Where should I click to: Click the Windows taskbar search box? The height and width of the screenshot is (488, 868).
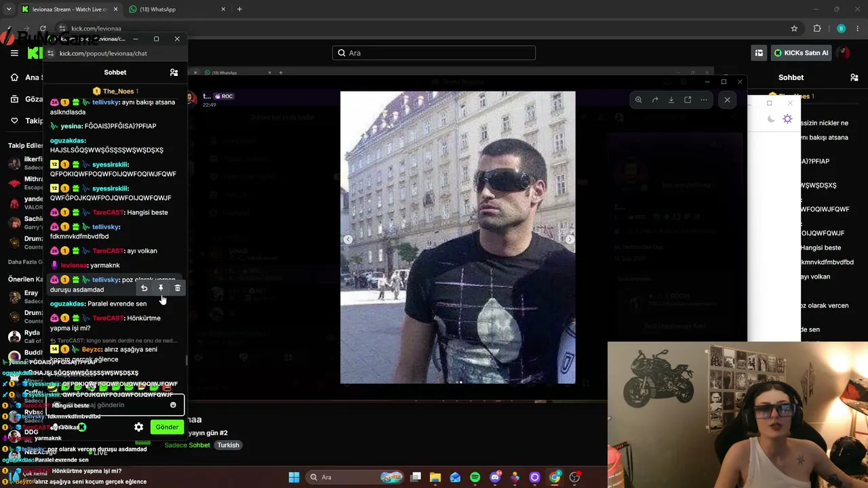point(355,477)
